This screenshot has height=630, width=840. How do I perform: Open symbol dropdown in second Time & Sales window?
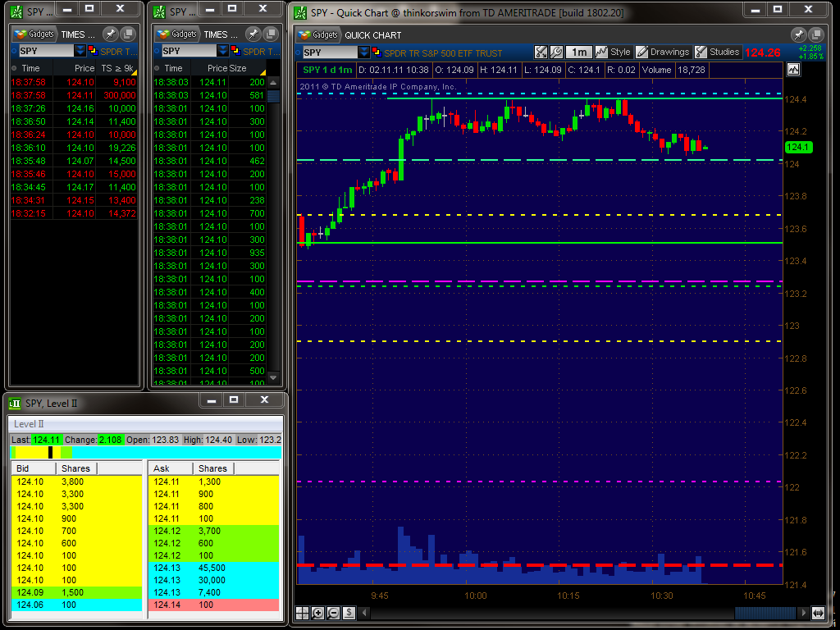coord(223,50)
